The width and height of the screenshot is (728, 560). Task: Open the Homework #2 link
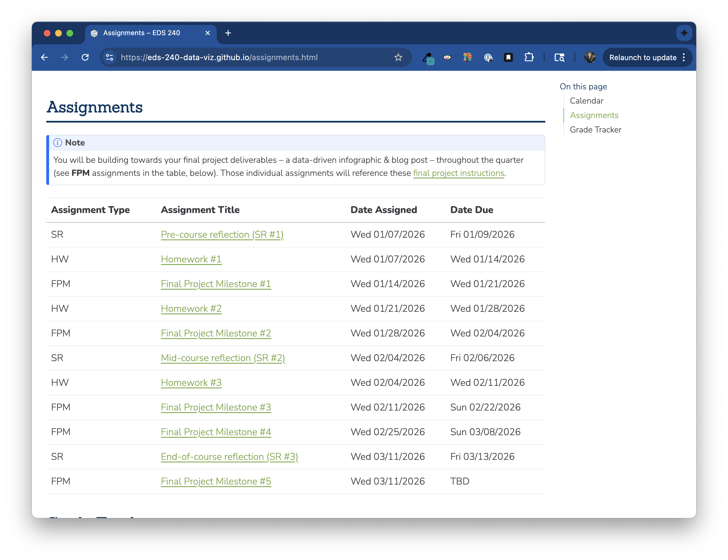click(x=191, y=309)
